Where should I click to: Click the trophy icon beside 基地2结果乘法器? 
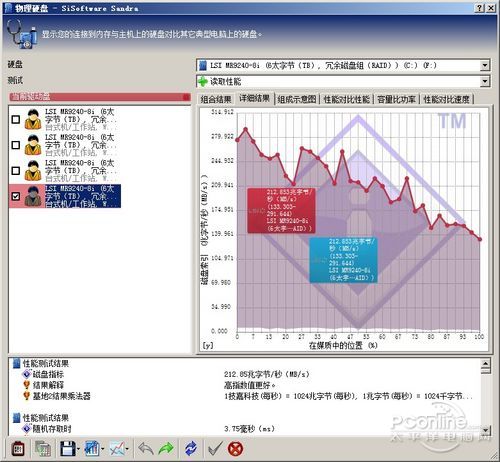[x=27, y=396]
